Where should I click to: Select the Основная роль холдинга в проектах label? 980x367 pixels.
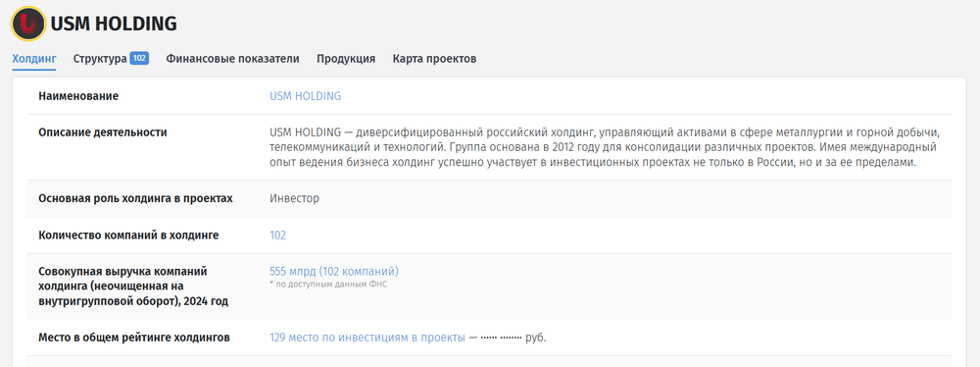[135, 198]
